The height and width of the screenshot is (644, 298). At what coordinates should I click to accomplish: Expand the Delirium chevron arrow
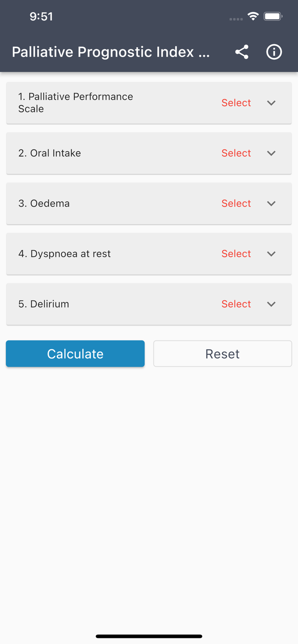pos(271,304)
